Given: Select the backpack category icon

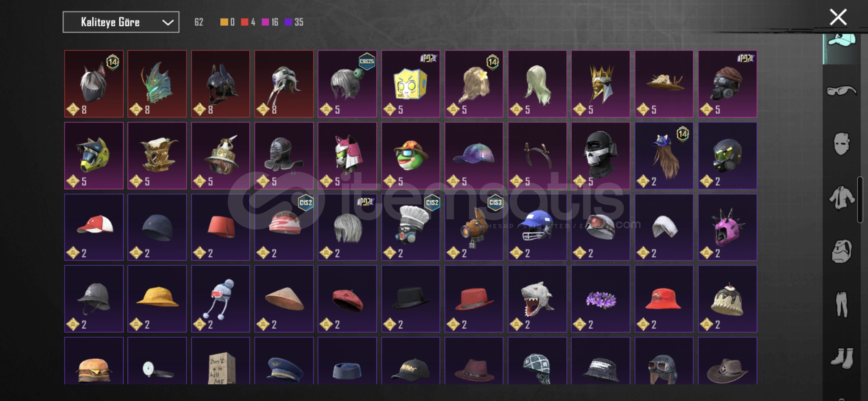Looking at the screenshot, I should click(x=842, y=251).
